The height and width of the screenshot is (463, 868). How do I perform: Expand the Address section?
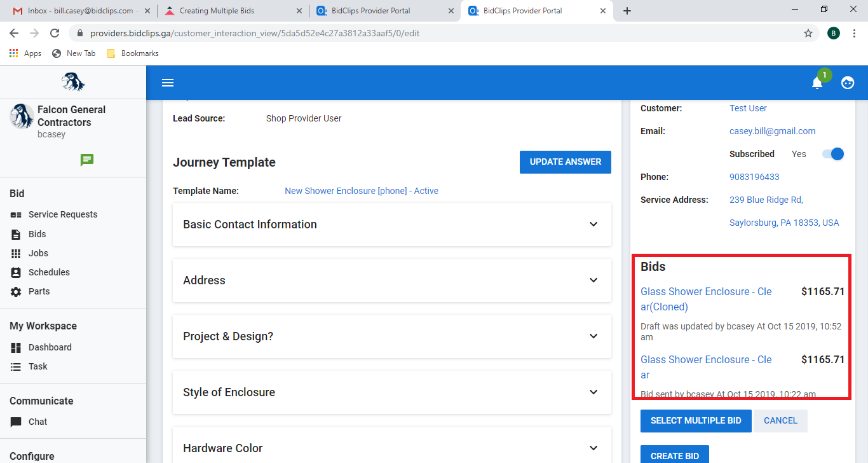392,280
